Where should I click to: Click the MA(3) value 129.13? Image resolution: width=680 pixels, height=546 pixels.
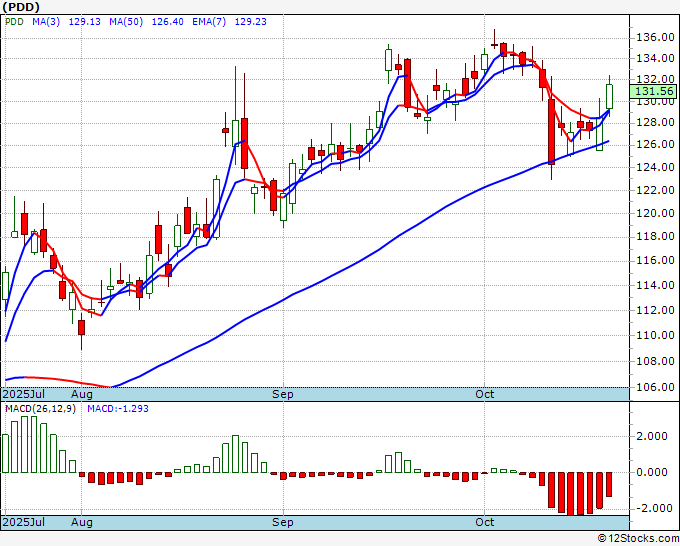pyautogui.click(x=85, y=22)
